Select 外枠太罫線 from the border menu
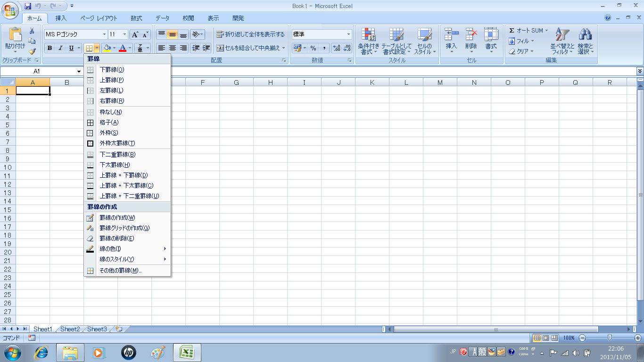644x362 pixels. [x=117, y=143]
